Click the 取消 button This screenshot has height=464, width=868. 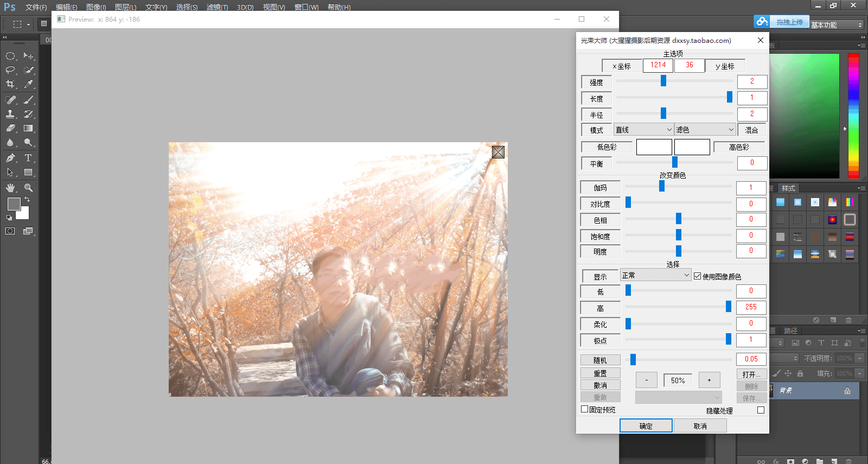tap(700, 425)
